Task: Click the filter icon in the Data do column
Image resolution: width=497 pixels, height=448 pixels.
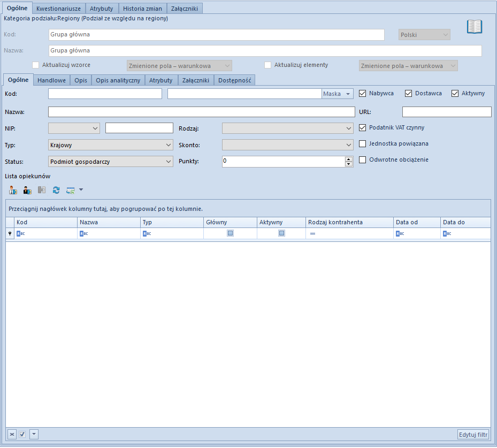Action: click(447, 234)
